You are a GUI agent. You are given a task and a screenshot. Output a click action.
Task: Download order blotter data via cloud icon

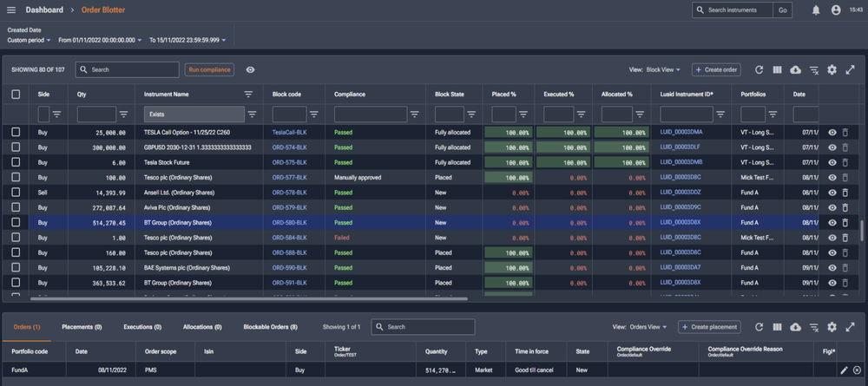(796, 69)
